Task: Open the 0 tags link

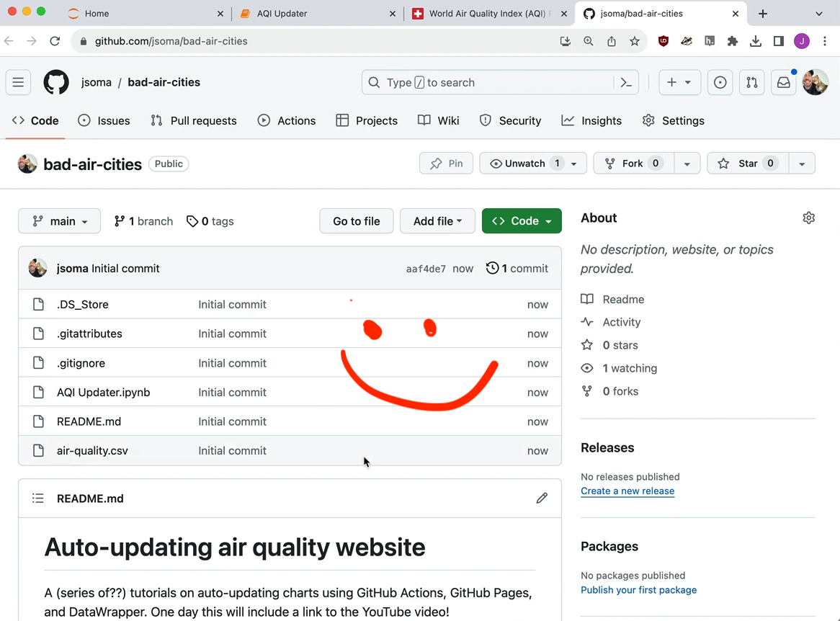Action: (x=210, y=221)
